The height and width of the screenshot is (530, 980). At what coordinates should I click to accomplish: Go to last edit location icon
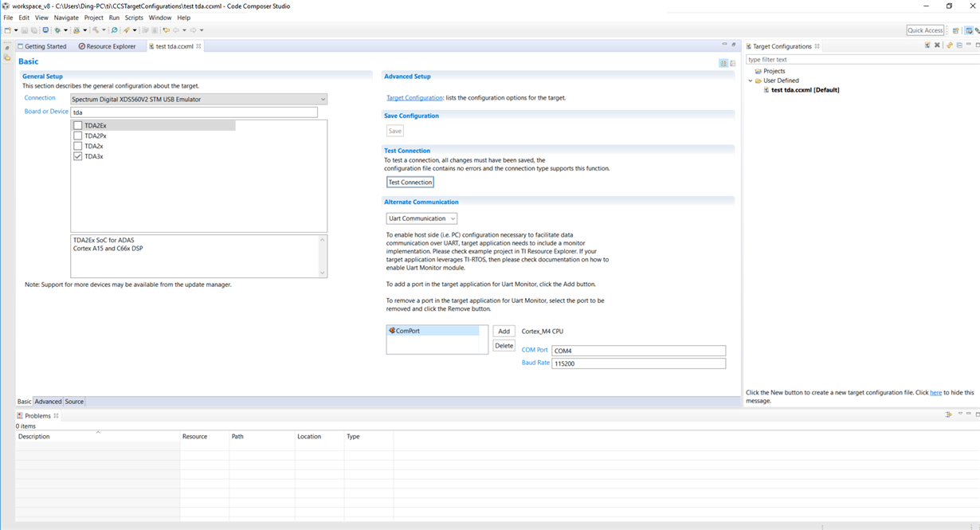pyautogui.click(x=166, y=30)
